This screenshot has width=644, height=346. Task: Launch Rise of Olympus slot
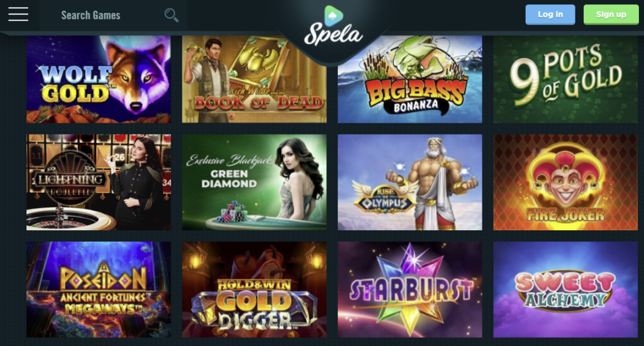coord(410,182)
